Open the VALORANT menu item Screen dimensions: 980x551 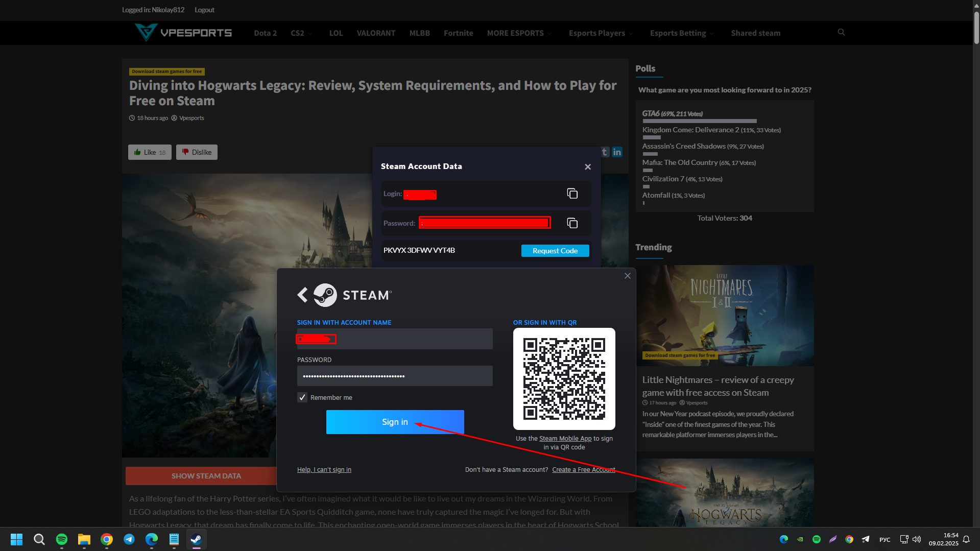[x=376, y=33]
